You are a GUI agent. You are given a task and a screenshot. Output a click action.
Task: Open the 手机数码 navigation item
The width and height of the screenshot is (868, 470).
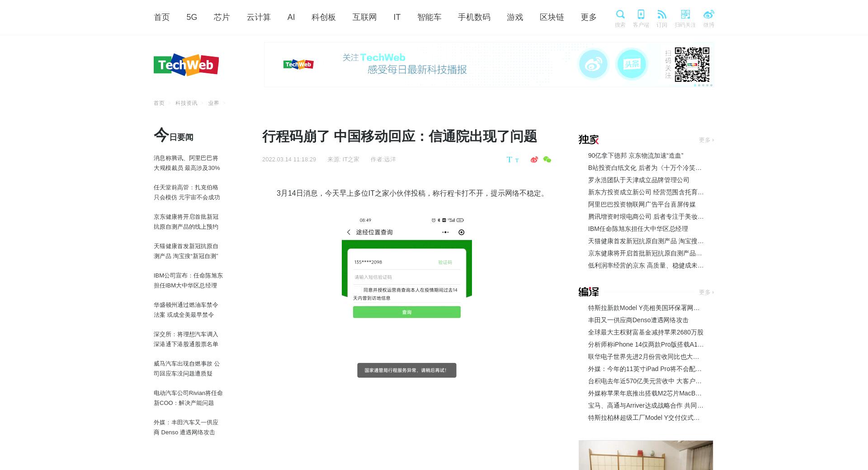(474, 17)
